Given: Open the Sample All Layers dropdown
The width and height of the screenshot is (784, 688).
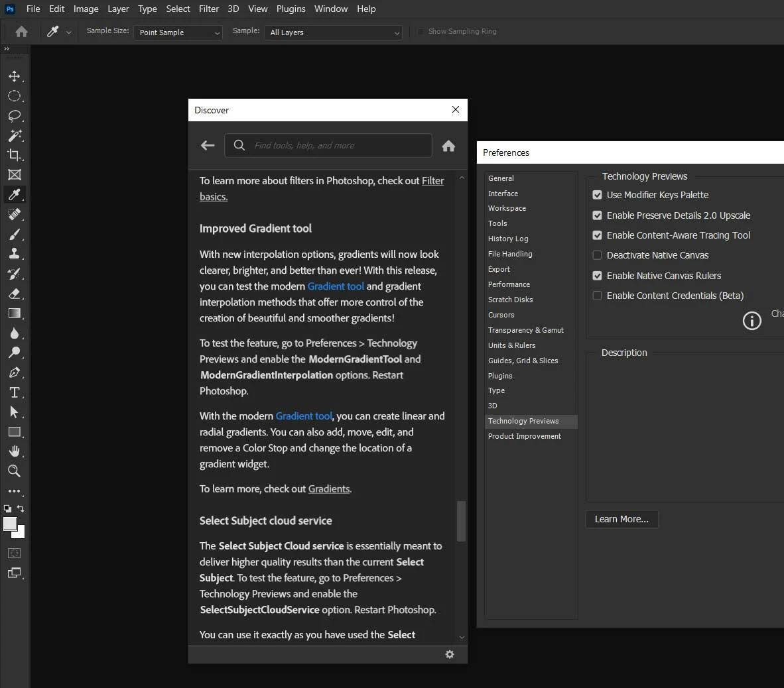Looking at the screenshot, I should click(x=334, y=32).
